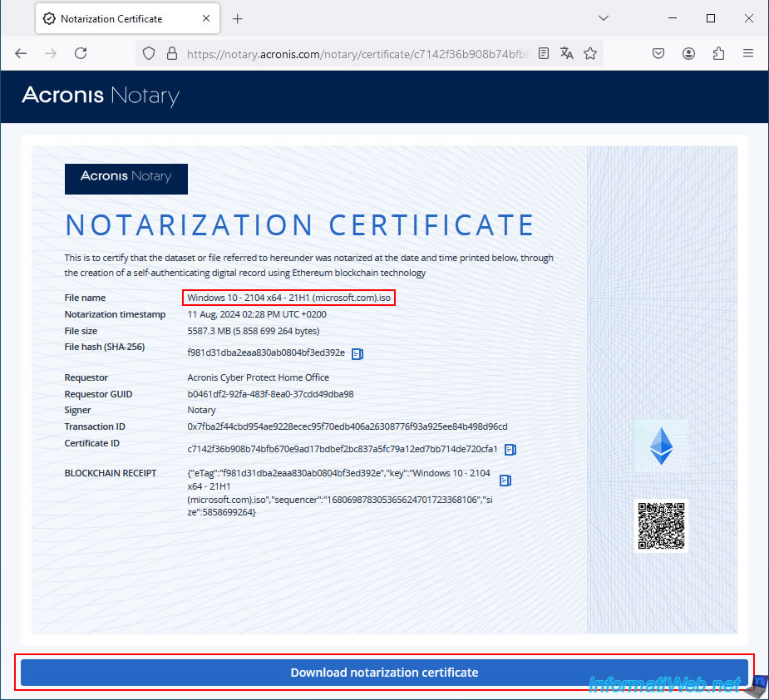The image size is (769, 700).
Task: Select the Transaction ID value starting 0x7fba2f44
Action: pos(348,426)
